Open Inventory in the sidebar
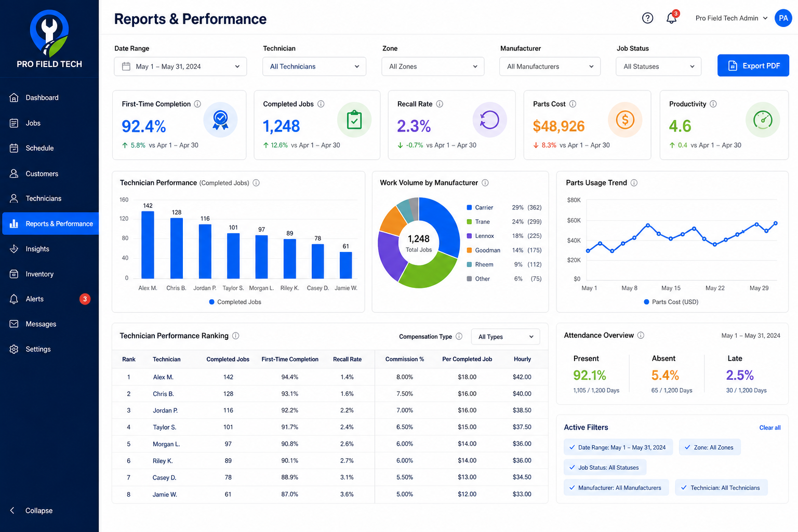This screenshot has width=798, height=532. (49, 274)
